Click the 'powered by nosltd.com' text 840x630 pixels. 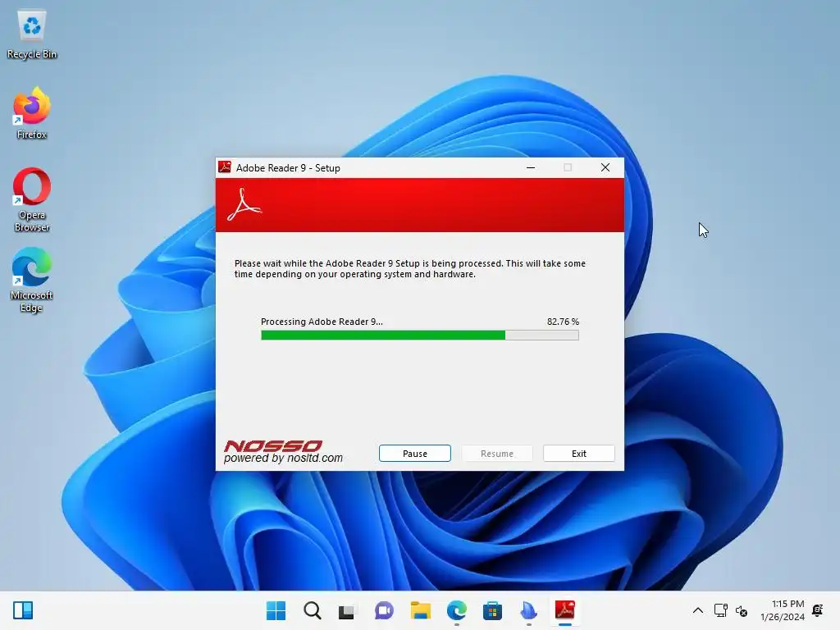pyautogui.click(x=283, y=458)
